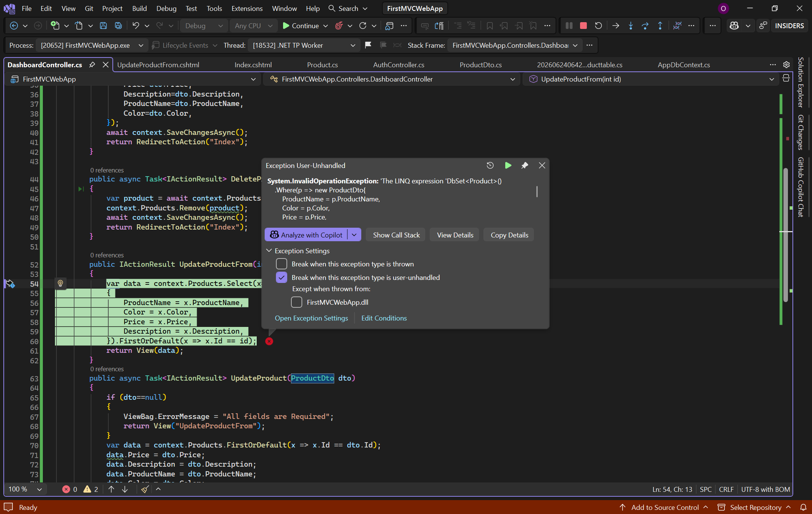Image resolution: width=812 pixels, height=514 pixels.
Task: Open the GitHub Copilot icon in toolbar
Action: pyautogui.click(x=734, y=26)
